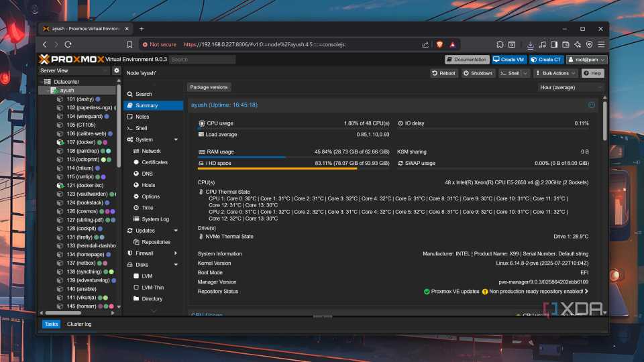Expand the Firewall menu section
The image size is (644, 362).
point(176,253)
